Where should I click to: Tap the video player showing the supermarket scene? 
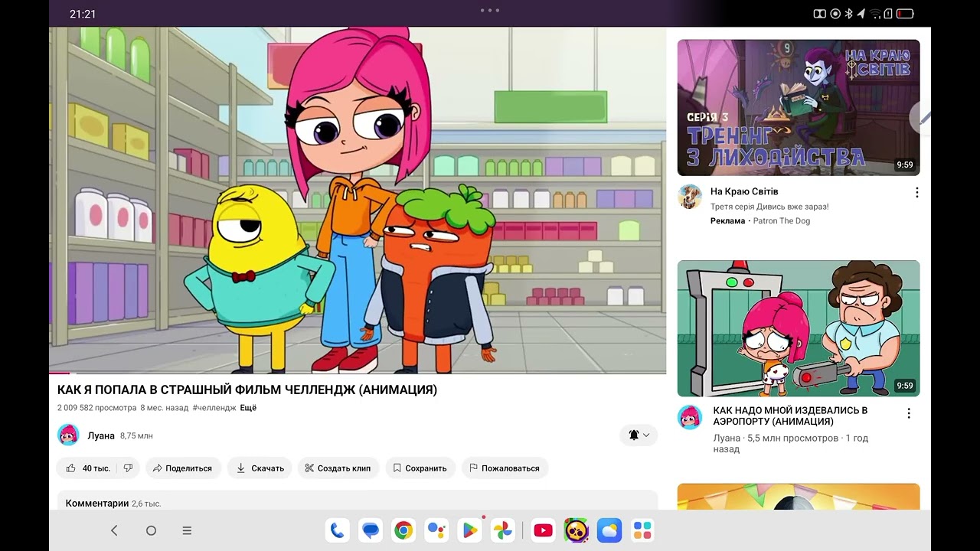pos(358,200)
